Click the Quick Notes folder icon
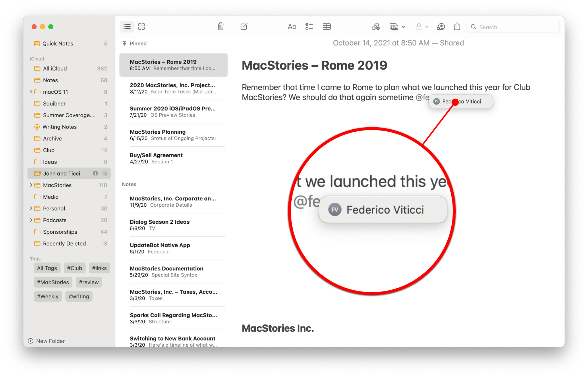The height and width of the screenshot is (378, 588). 37,43
